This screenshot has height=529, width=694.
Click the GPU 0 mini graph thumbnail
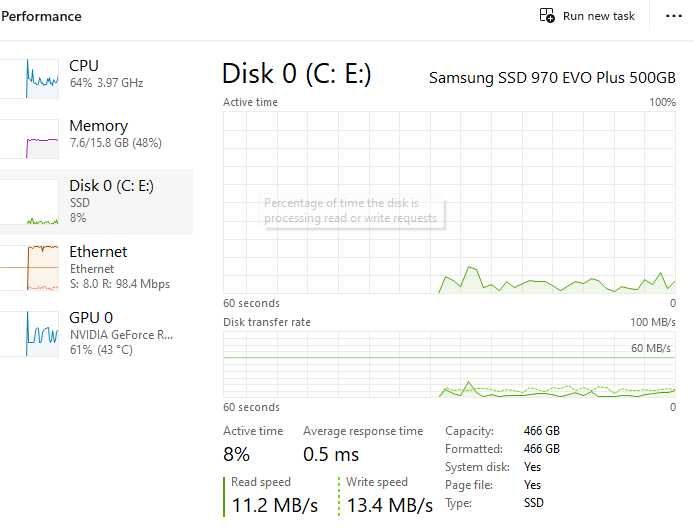pyautogui.click(x=29, y=334)
